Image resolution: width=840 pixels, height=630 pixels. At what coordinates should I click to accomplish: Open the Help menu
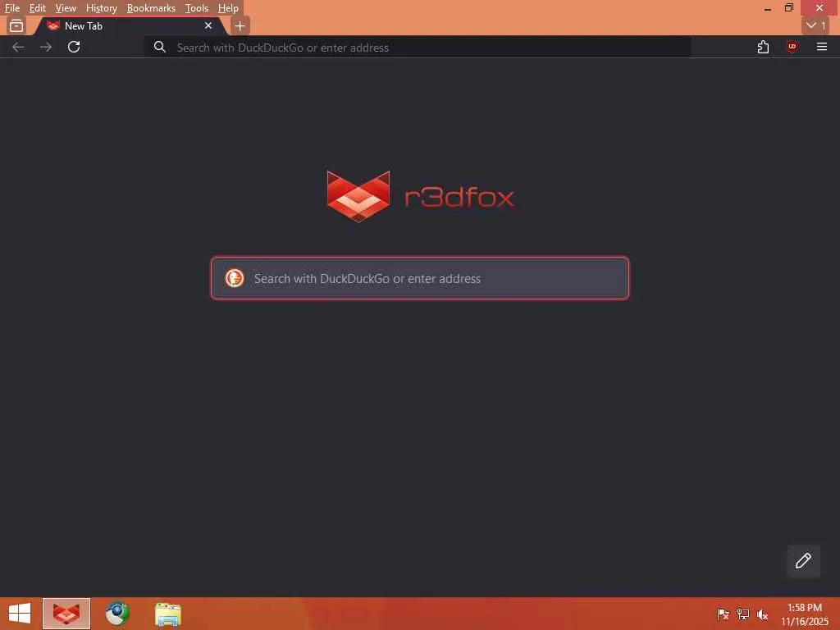pyautogui.click(x=228, y=8)
